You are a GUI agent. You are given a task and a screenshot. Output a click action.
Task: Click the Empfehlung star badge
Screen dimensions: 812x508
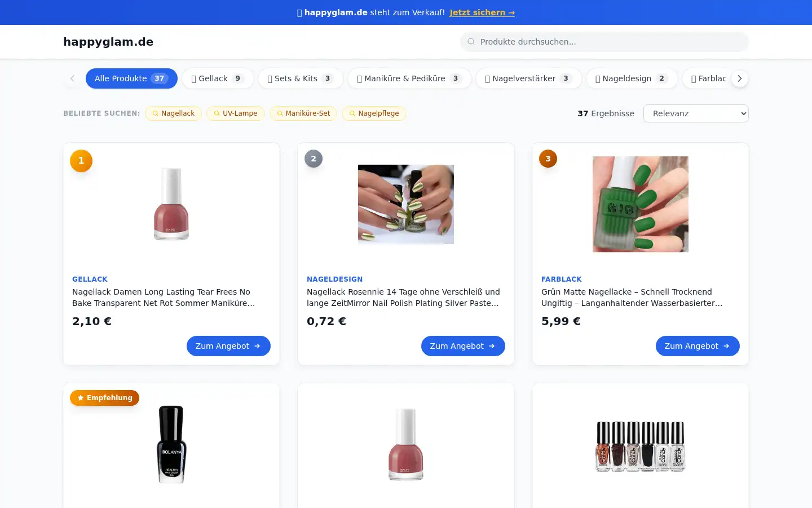click(104, 398)
